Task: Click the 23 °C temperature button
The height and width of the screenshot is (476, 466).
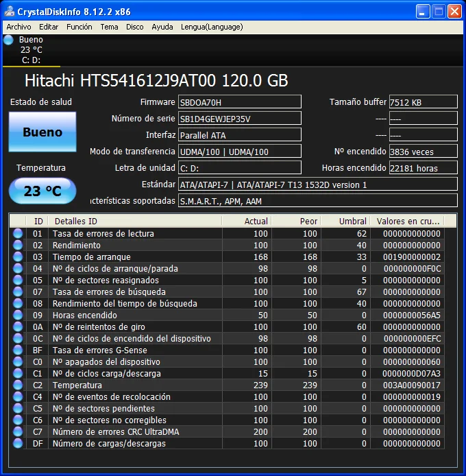Action: [42, 191]
